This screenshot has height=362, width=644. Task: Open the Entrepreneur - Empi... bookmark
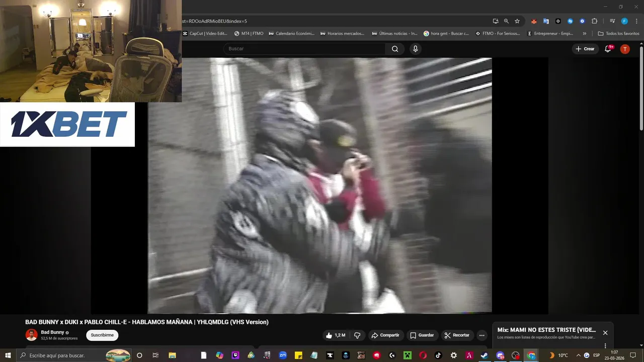pyautogui.click(x=550, y=34)
